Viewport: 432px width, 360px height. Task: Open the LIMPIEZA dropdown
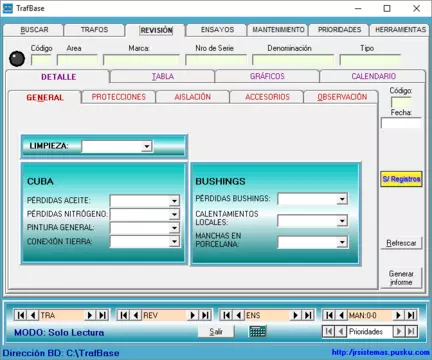tap(146, 146)
